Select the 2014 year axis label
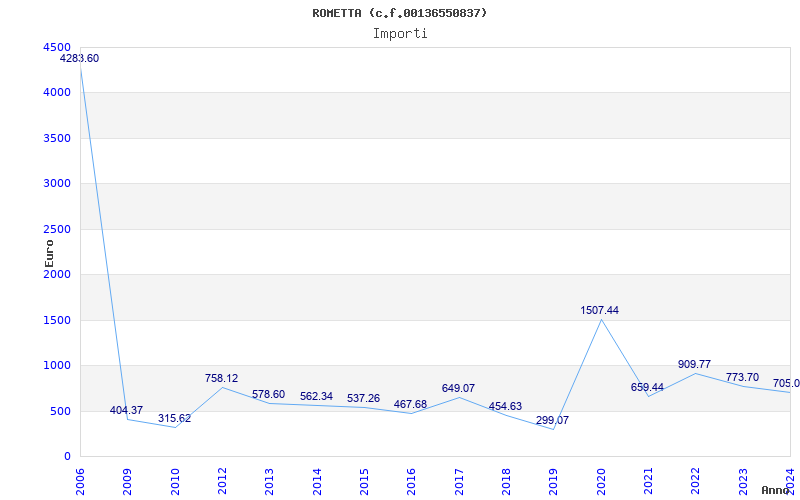Image resolution: width=800 pixels, height=500 pixels. 317,482
